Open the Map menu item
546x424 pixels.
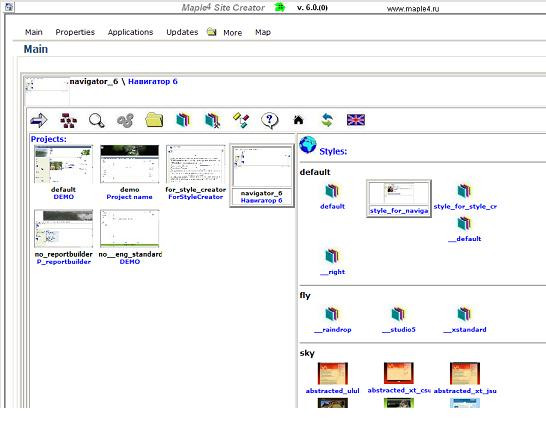point(263,32)
